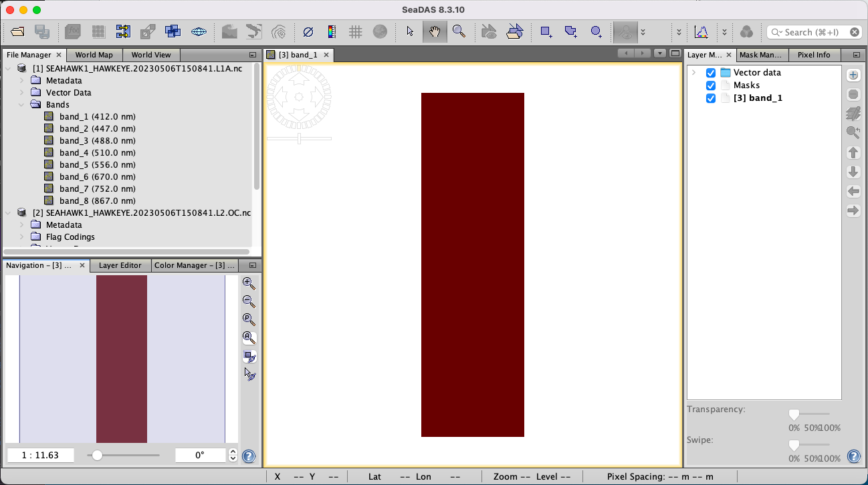Click the blue globe mosaic icon
This screenshot has height=485, width=868.
pyautogui.click(x=199, y=31)
